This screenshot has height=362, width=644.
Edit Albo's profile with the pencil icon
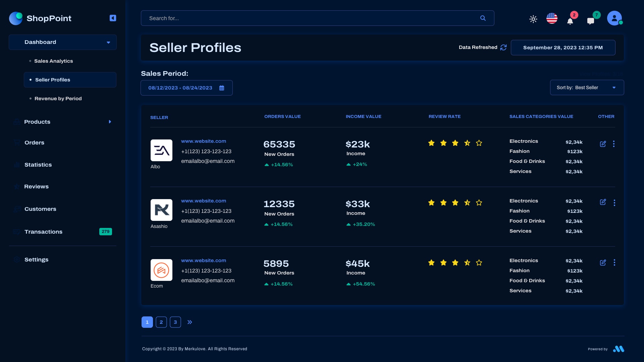pyautogui.click(x=603, y=144)
